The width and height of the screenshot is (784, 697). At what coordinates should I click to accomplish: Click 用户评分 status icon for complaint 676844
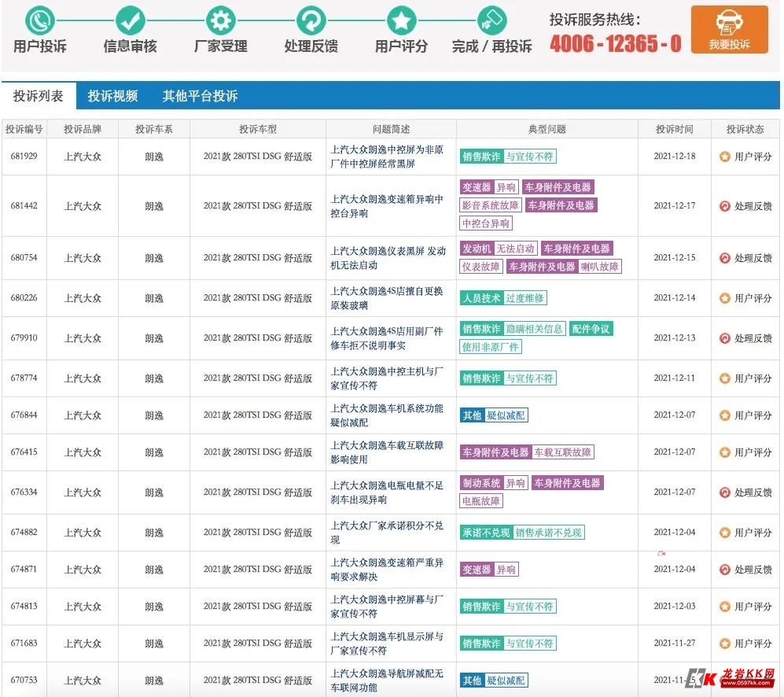pos(724,415)
